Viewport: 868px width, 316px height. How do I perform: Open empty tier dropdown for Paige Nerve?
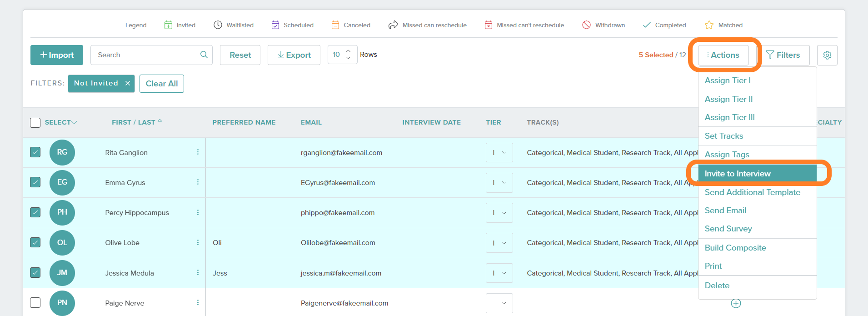tap(499, 303)
